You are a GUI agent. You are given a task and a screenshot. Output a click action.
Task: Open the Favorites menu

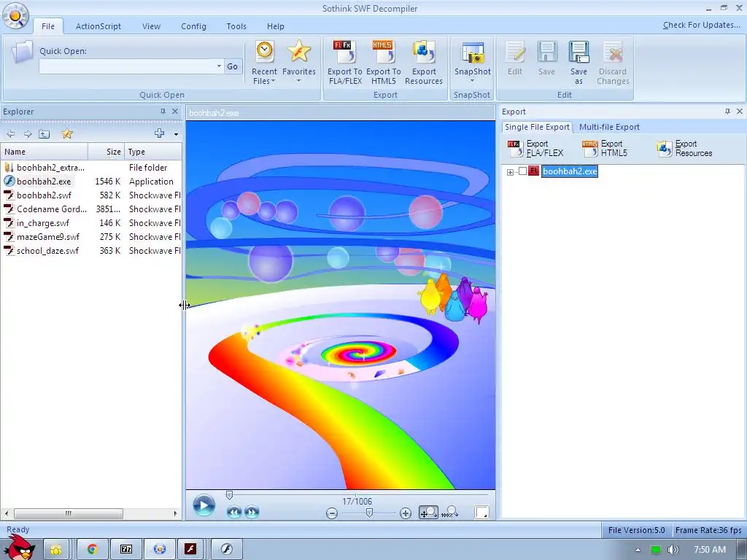(298, 62)
